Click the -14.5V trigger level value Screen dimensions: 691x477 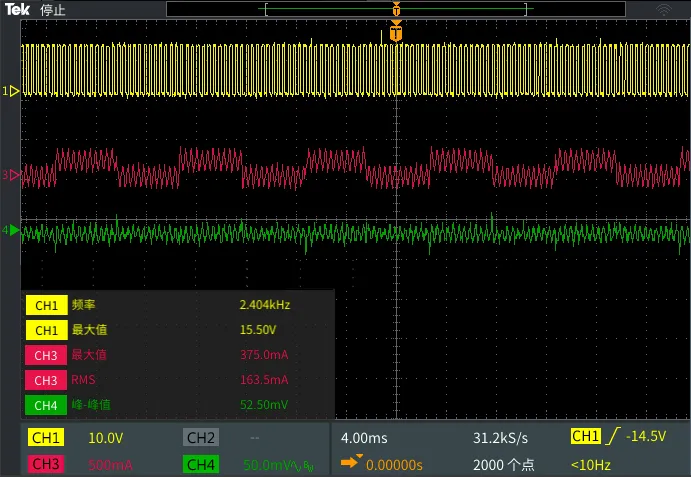(646, 436)
